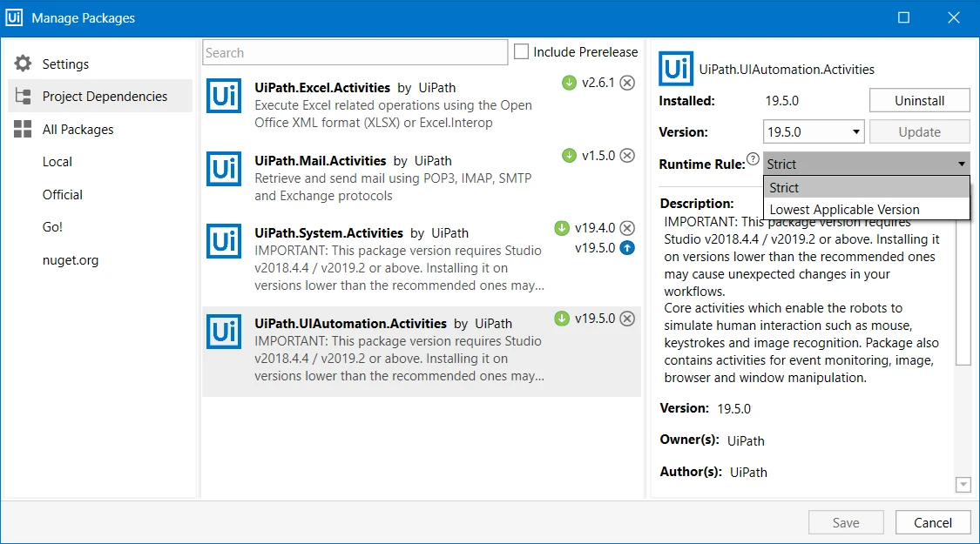The height and width of the screenshot is (544, 980).
Task: Click the UiPath.UIAutomation.Activities list package logo
Action: tap(224, 332)
